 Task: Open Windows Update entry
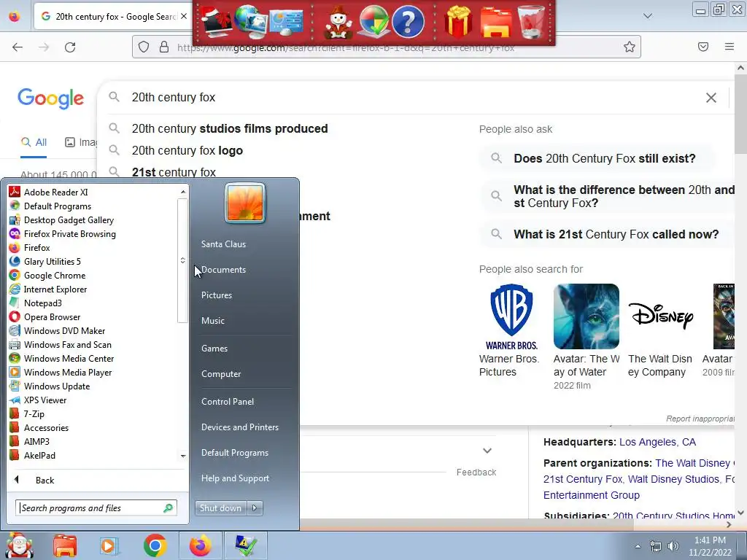(50, 386)
